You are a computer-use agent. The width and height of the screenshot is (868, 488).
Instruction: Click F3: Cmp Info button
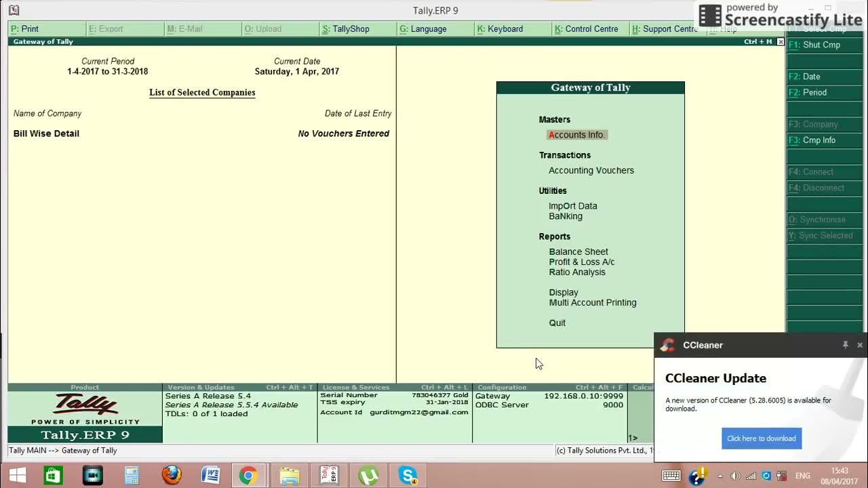(x=825, y=140)
